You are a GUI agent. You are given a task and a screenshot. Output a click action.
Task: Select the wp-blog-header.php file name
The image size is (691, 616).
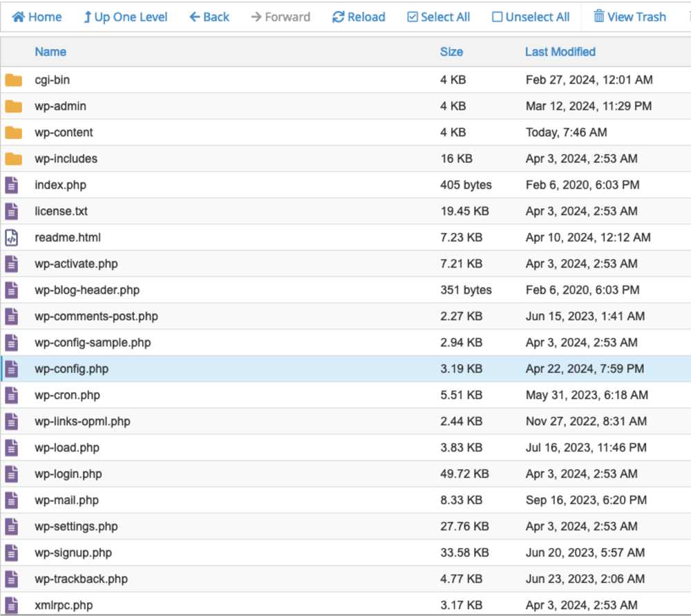(x=87, y=290)
